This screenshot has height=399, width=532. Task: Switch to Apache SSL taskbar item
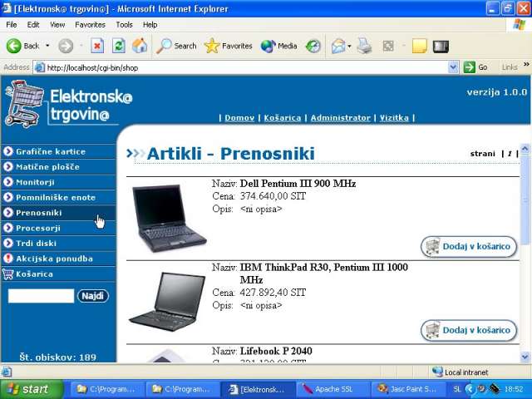[333, 389]
